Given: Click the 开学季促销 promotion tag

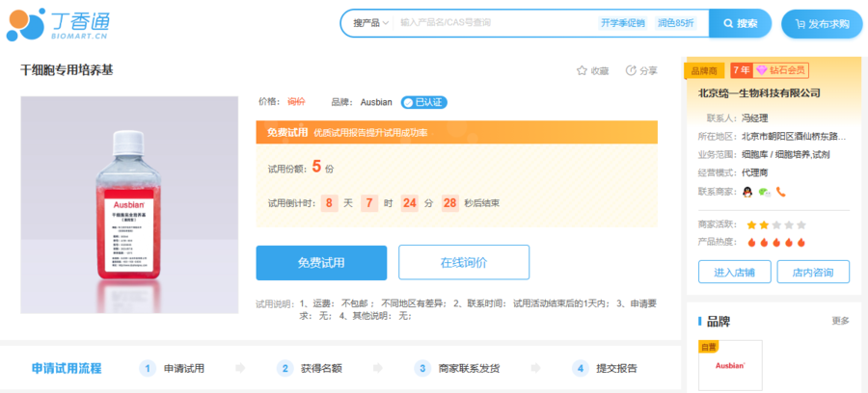Looking at the screenshot, I should (x=623, y=23).
